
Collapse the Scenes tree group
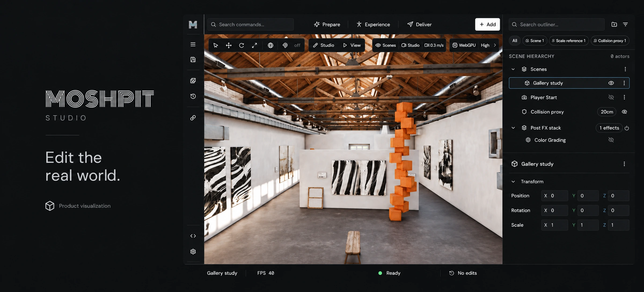(513, 69)
